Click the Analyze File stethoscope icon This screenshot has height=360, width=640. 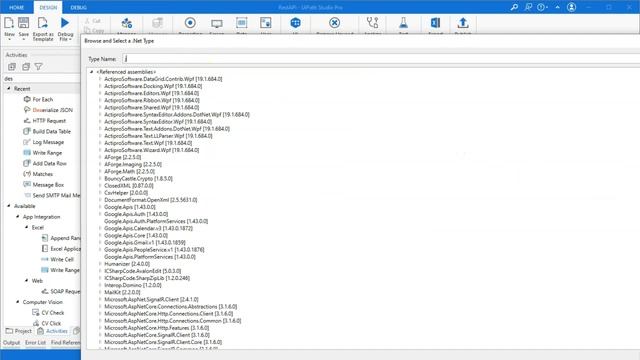click(x=372, y=23)
